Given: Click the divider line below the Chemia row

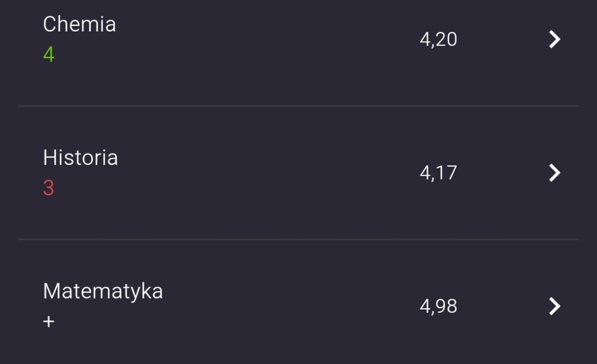Looking at the screenshot, I should tap(298, 106).
